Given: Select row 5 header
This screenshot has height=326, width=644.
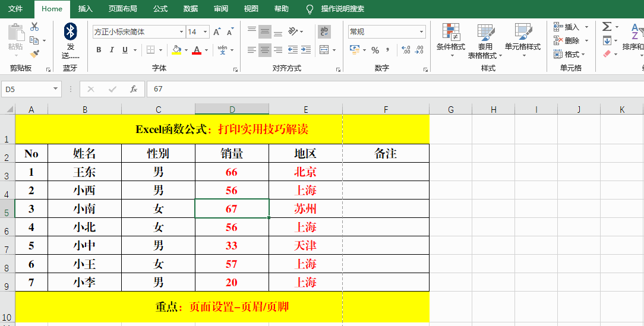Looking at the screenshot, I should (x=7, y=208).
